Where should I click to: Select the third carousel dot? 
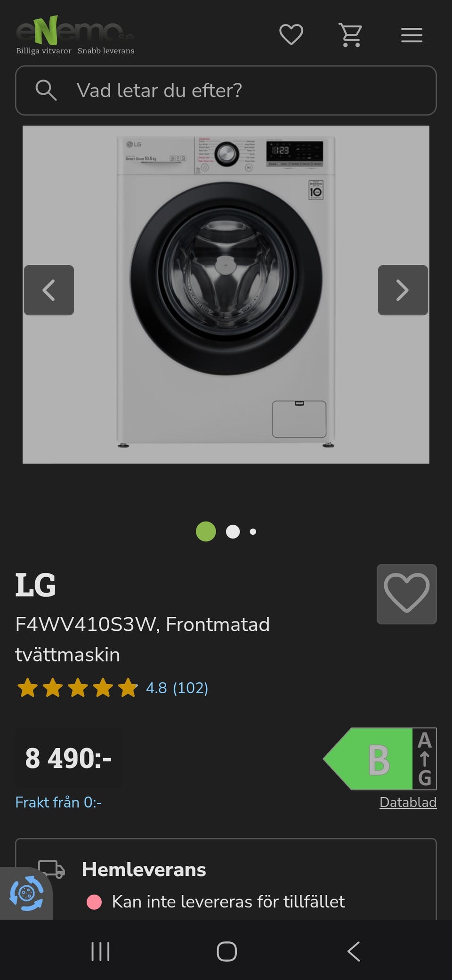click(253, 531)
